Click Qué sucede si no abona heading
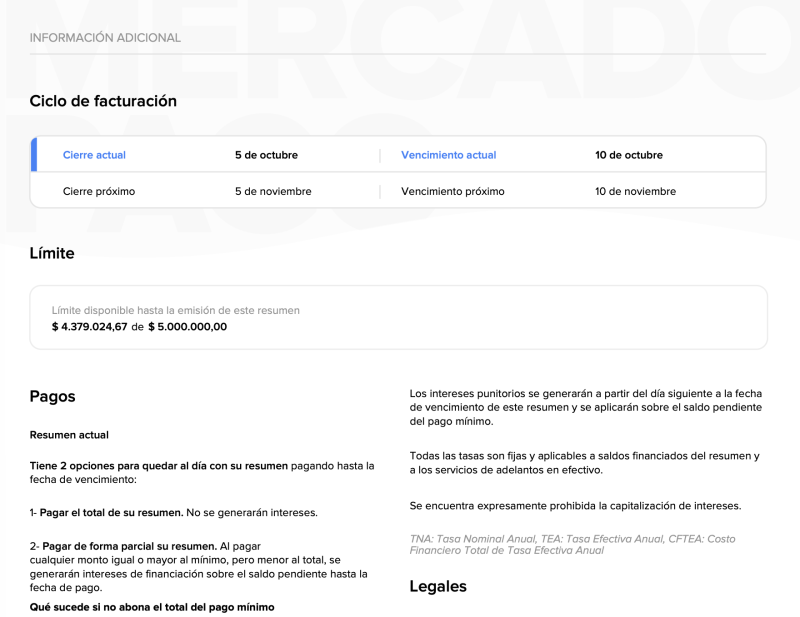 [x=151, y=607]
